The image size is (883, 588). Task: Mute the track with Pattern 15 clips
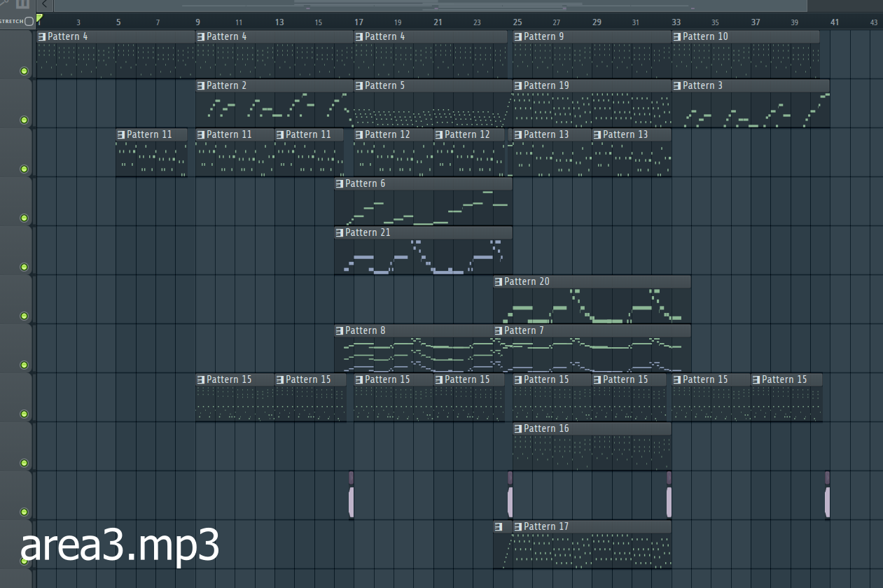tap(25, 414)
